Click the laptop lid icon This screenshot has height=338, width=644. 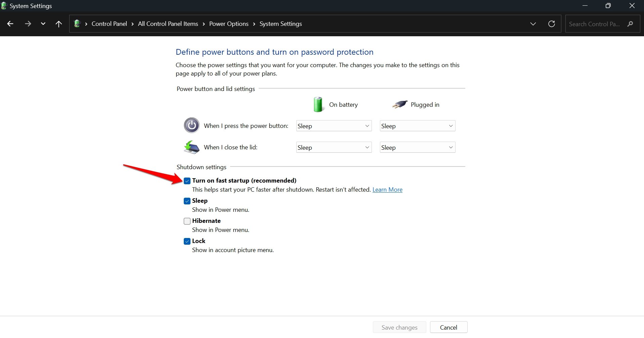192,147
